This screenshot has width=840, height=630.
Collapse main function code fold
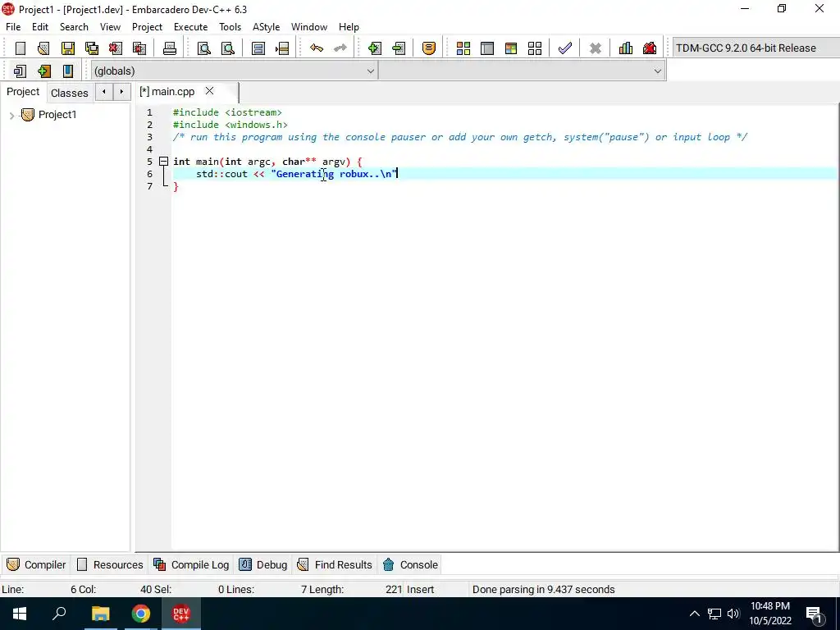(164, 162)
